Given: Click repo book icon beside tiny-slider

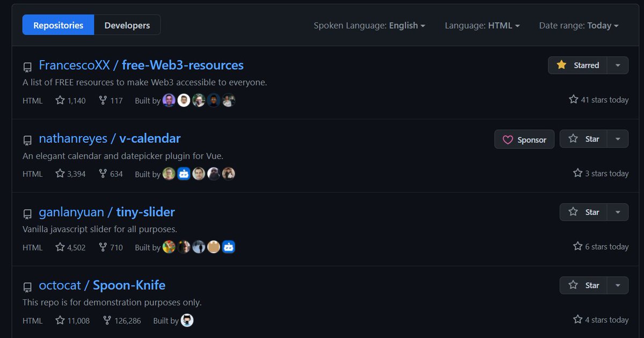Looking at the screenshot, I should click(27, 214).
